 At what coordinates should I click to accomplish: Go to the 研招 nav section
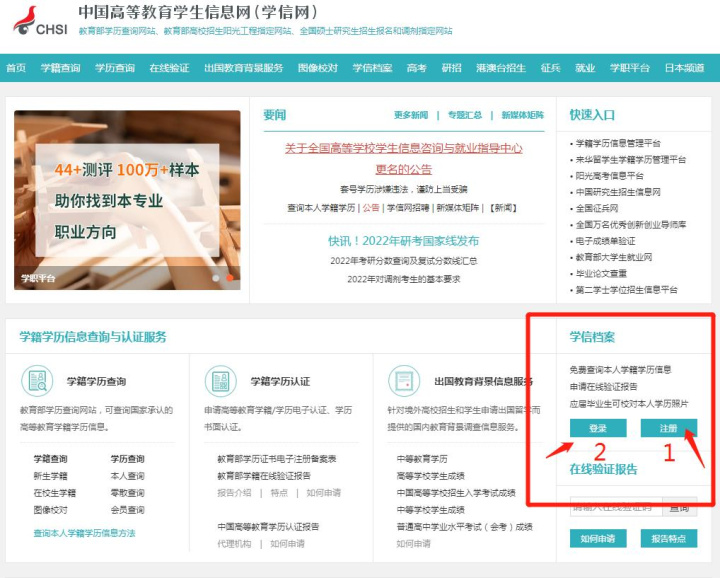[451, 68]
